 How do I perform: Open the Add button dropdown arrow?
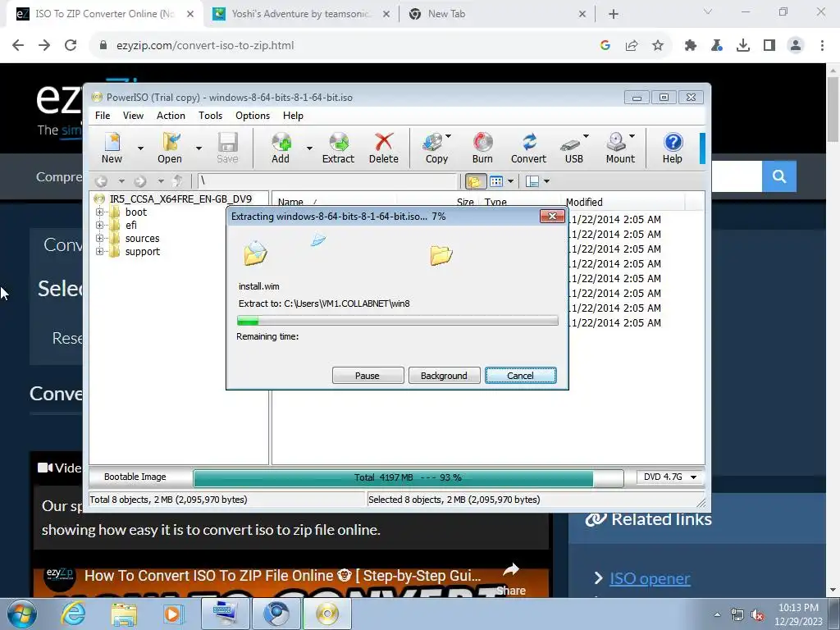pyautogui.click(x=309, y=148)
